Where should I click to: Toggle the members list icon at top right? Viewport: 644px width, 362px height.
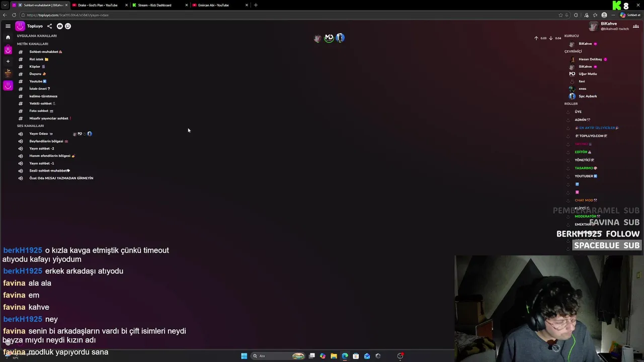(636, 26)
